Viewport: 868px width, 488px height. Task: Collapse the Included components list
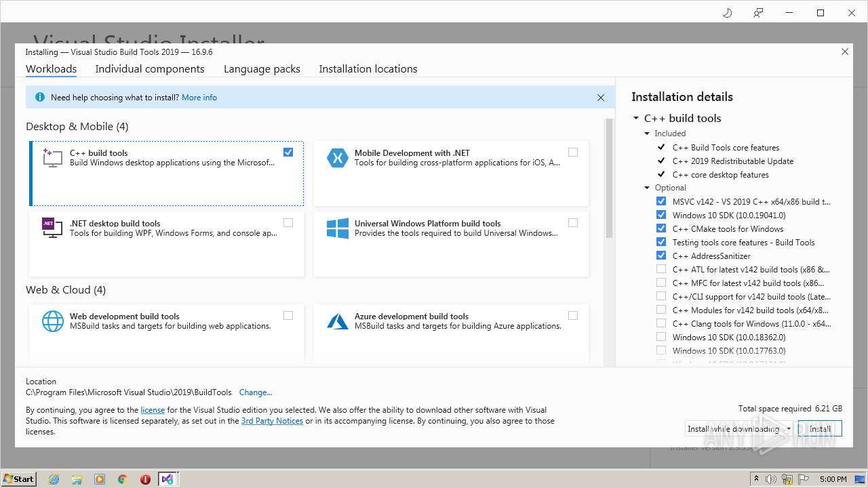pos(648,134)
